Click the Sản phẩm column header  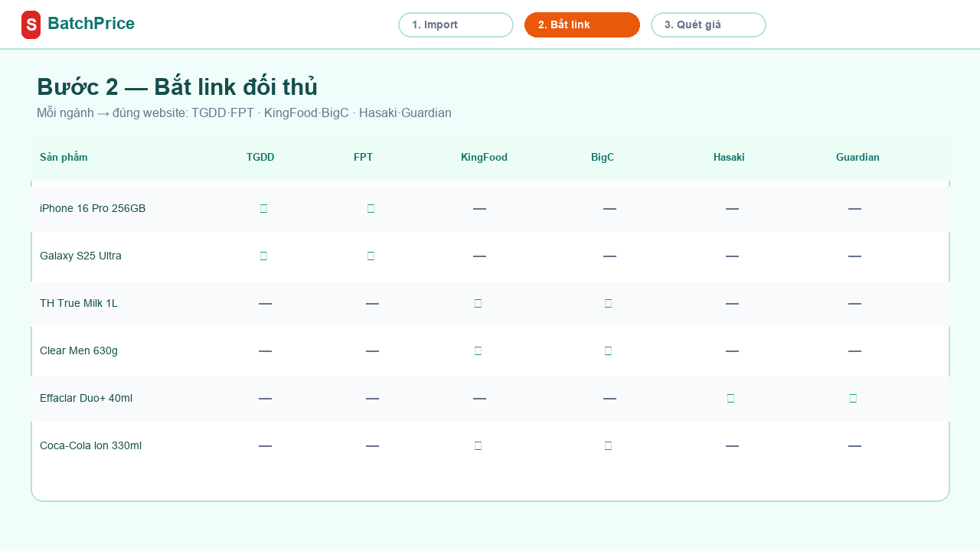point(64,158)
